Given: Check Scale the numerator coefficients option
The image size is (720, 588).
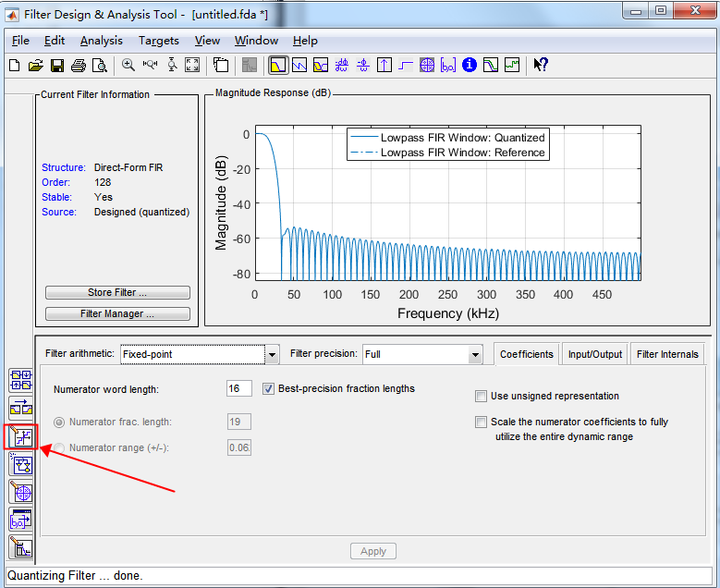Looking at the screenshot, I should click(x=481, y=423).
